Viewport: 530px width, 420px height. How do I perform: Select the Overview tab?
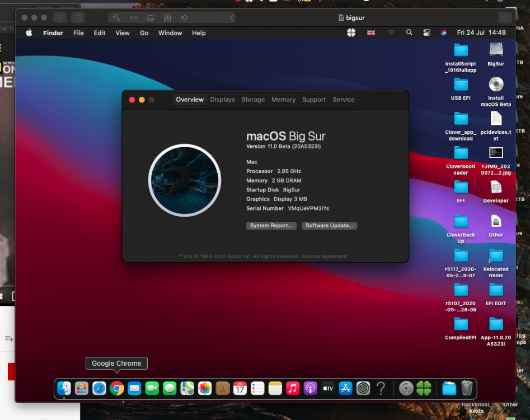point(190,100)
